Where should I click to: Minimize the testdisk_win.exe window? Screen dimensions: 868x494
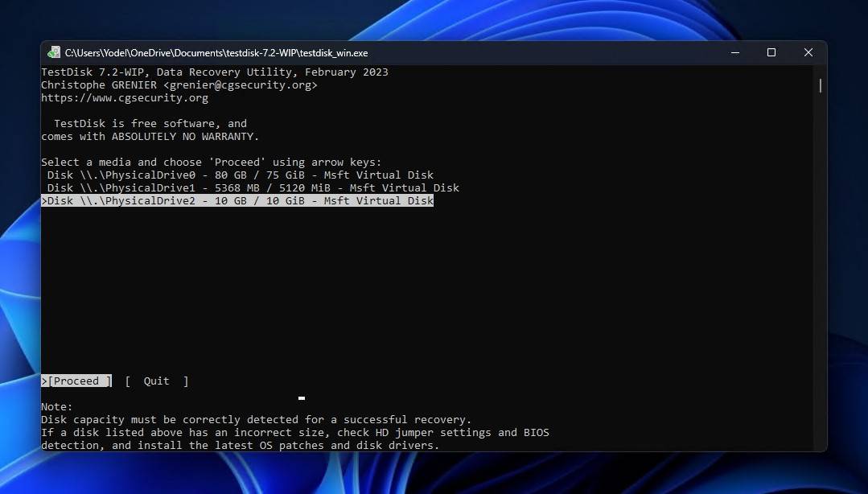735,52
